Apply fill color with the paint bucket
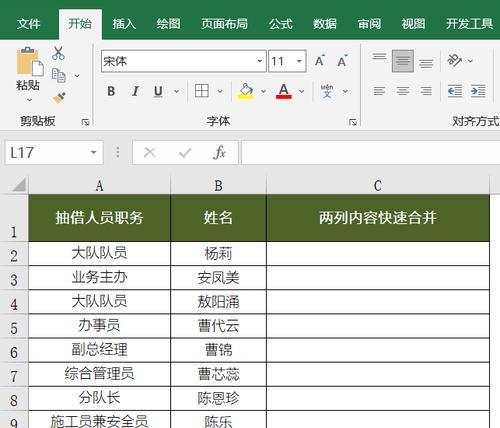This screenshot has width=500, height=428. [x=246, y=91]
